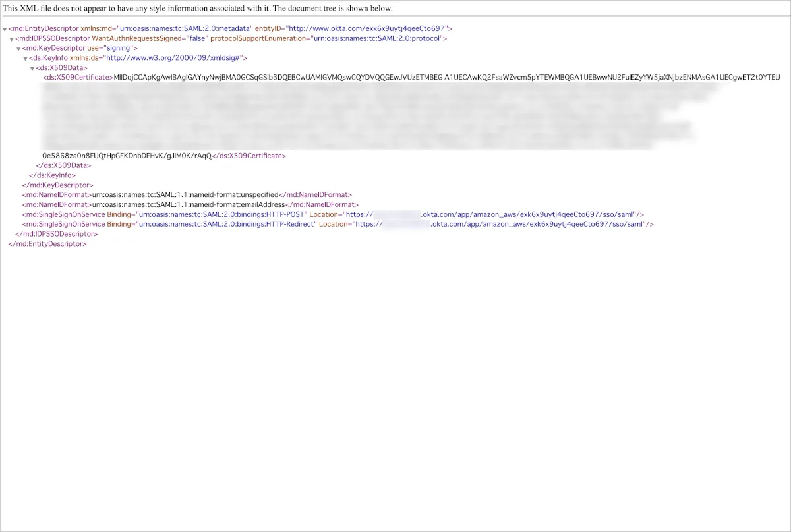Click the closing </md:EntityDescriptor> tag
Screen dimensions: 791x532
point(47,243)
